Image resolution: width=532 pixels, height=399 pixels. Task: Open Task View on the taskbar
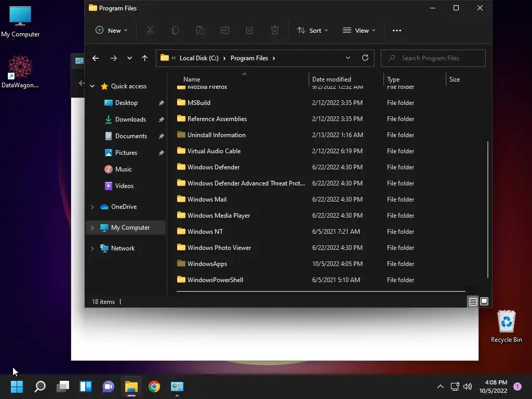(x=63, y=387)
